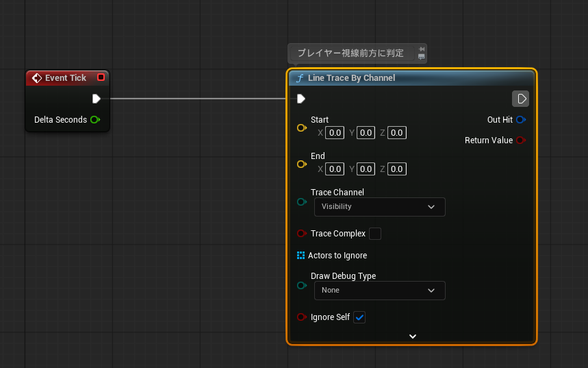Click the Actors to Ignore array pin

click(301, 256)
